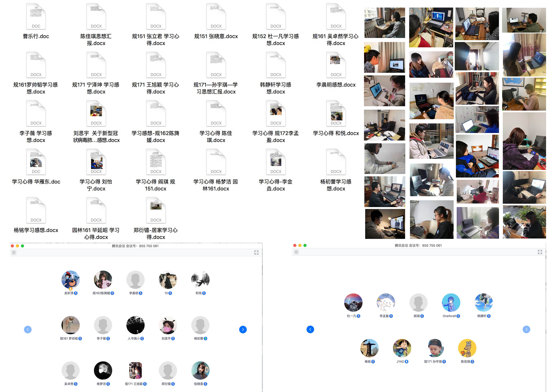
Task: Open 郑衍镱-居家学习心得.docx file icon
Action: pyautogui.click(x=156, y=210)
